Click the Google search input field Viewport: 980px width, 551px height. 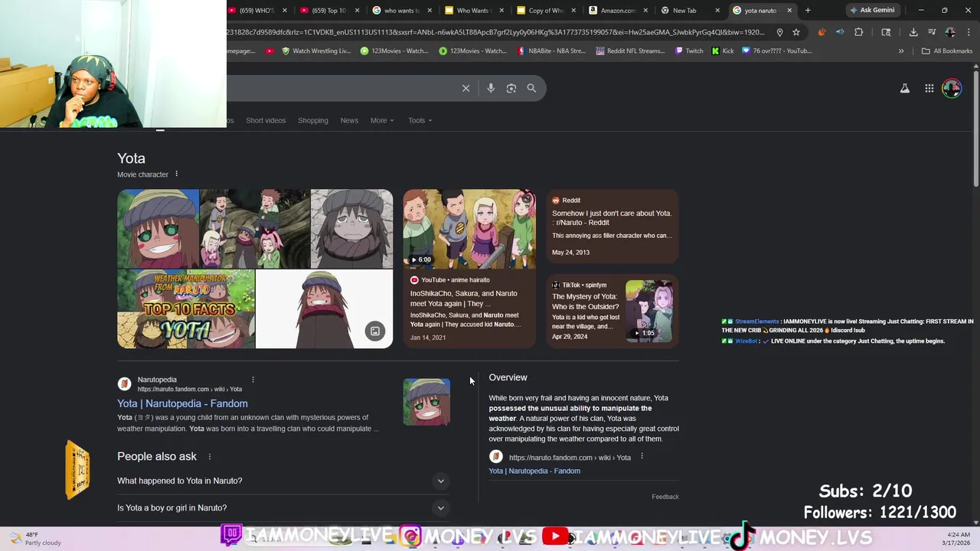tap(341, 88)
